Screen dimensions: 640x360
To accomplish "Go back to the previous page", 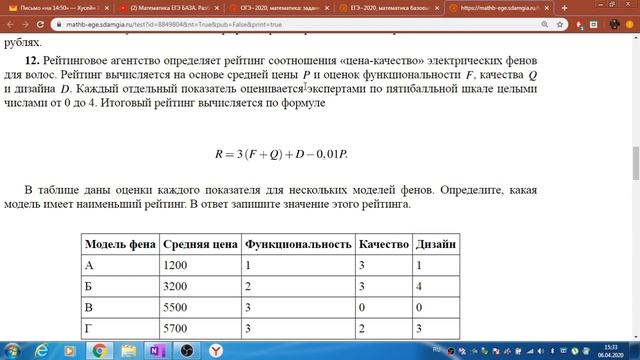I will [x=10, y=24].
